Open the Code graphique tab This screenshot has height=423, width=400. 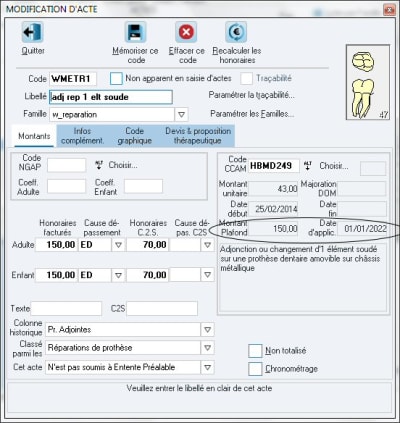click(x=134, y=136)
